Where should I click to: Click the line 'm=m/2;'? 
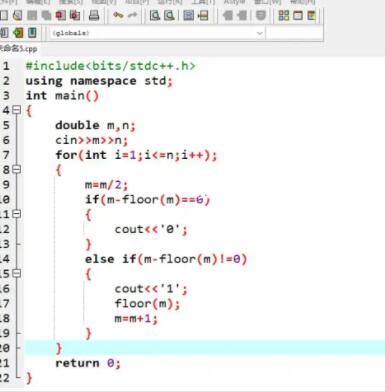tap(106, 184)
